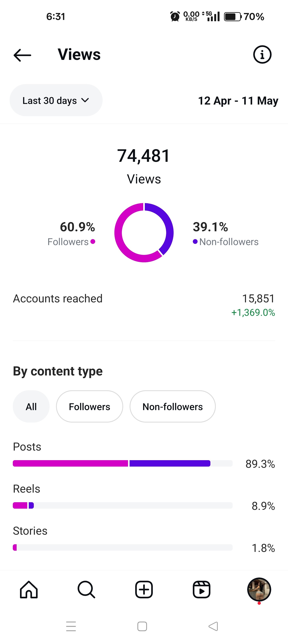Select the All content filter
288x644 pixels.
pos(31,407)
